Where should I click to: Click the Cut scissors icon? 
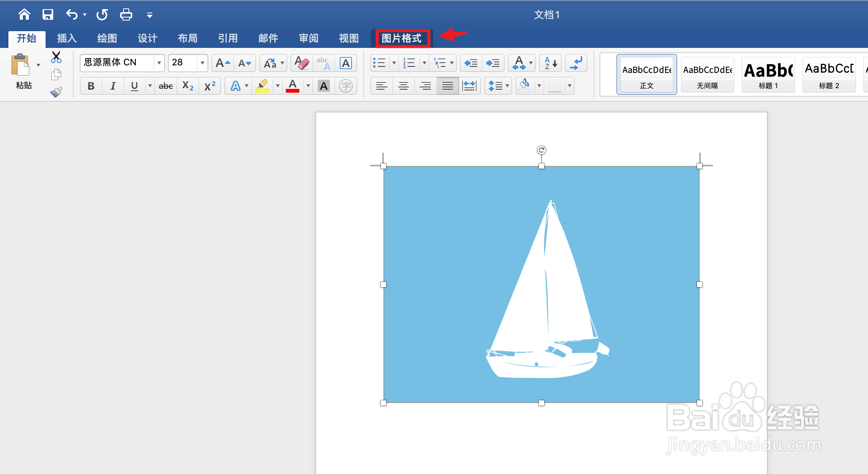(56, 57)
